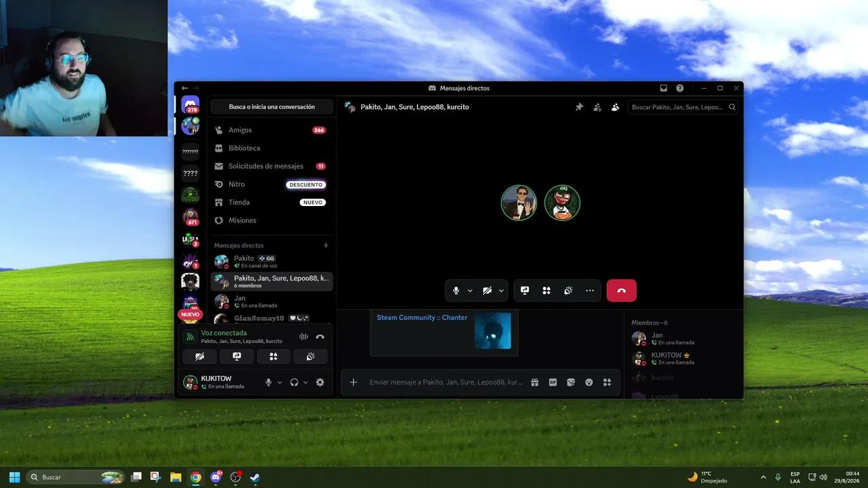
Task: Show pinned messages with the pin icon
Action: (x=579, y=107)
